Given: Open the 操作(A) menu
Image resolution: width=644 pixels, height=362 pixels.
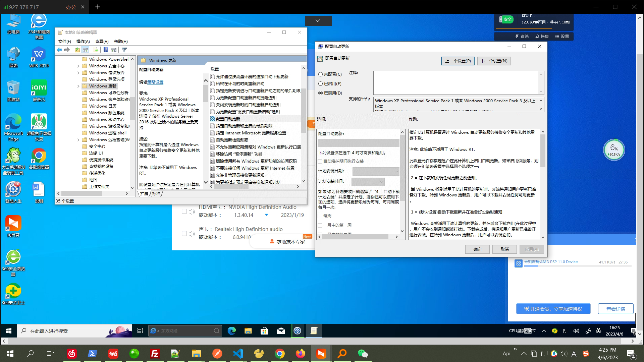Looking at the screenshot, I should (83, 42).
